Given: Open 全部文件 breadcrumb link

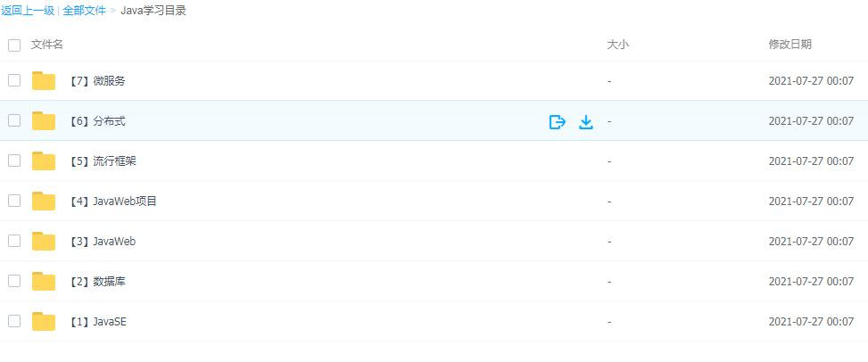Looking at the screenshot, I should click(x=84, y=11).
